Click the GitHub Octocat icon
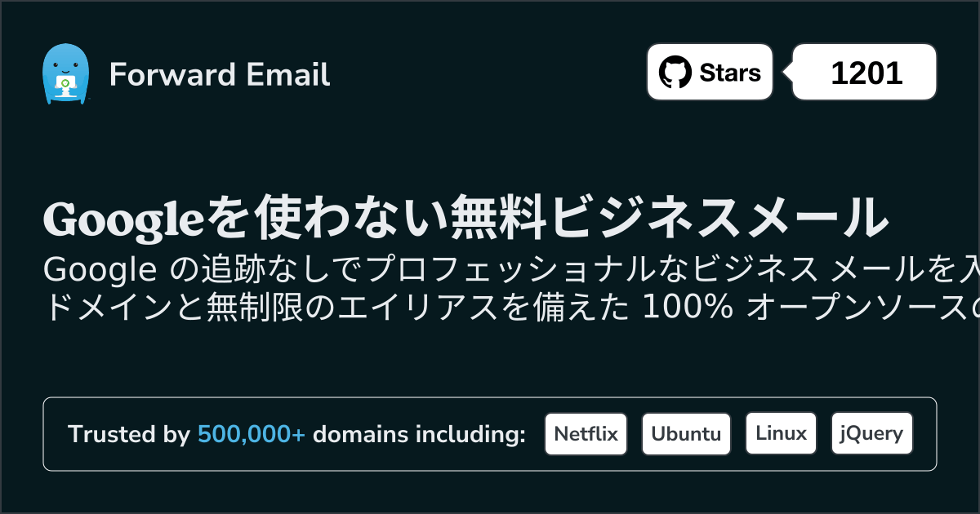The width and height of the screenshot is (980, 514). [675, 73]
